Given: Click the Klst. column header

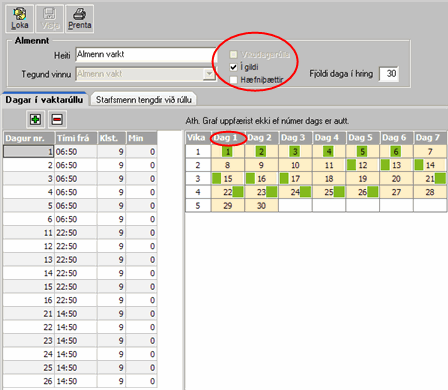Looking at the screenshot, I should pos(112,138).
